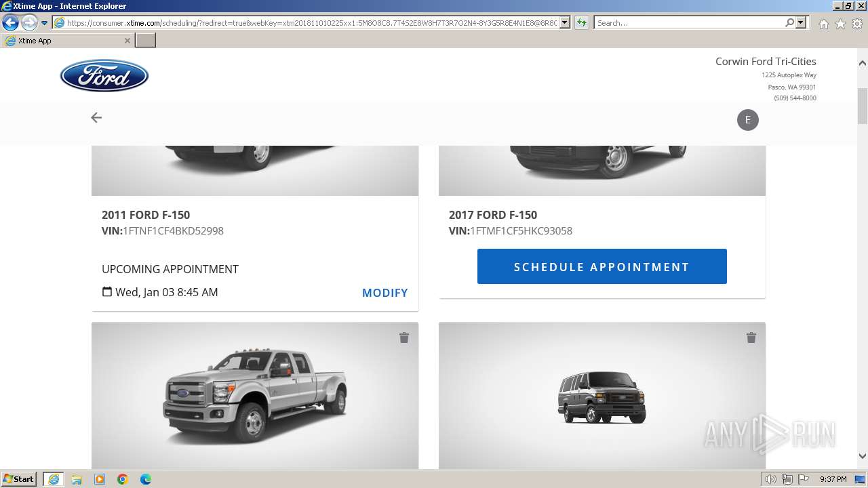Open the user profile E avatar
The image size is (868, 488).
(x=748, y=120)
